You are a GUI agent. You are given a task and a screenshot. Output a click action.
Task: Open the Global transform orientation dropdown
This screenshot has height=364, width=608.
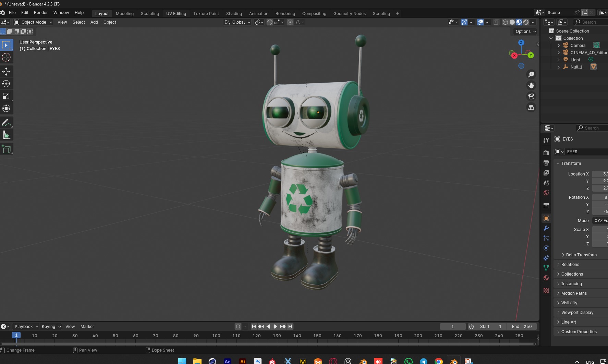coord(238,22)
